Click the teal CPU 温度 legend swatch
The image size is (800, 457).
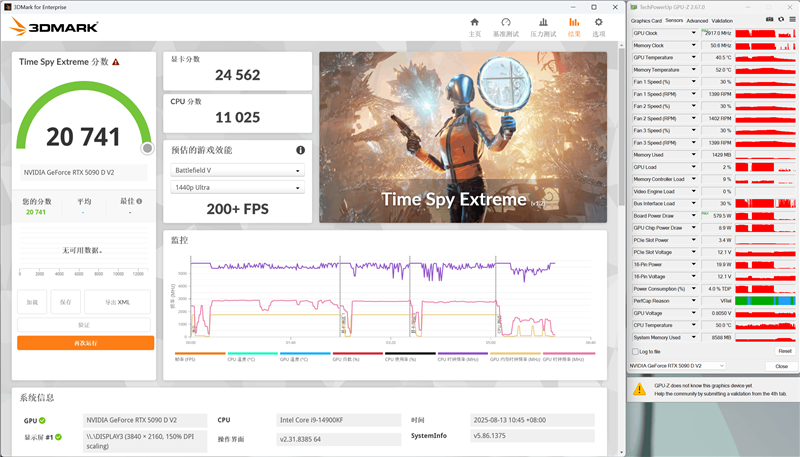pos(253,353)
